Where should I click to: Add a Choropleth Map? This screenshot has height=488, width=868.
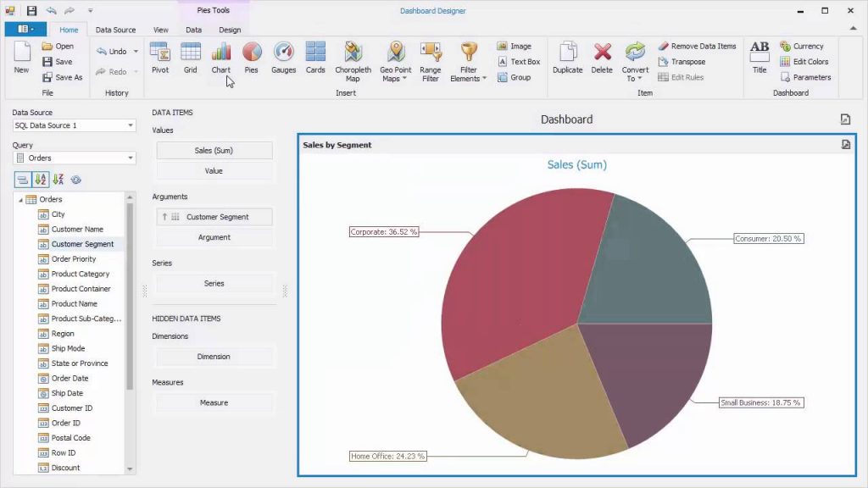tap(353, 59)
